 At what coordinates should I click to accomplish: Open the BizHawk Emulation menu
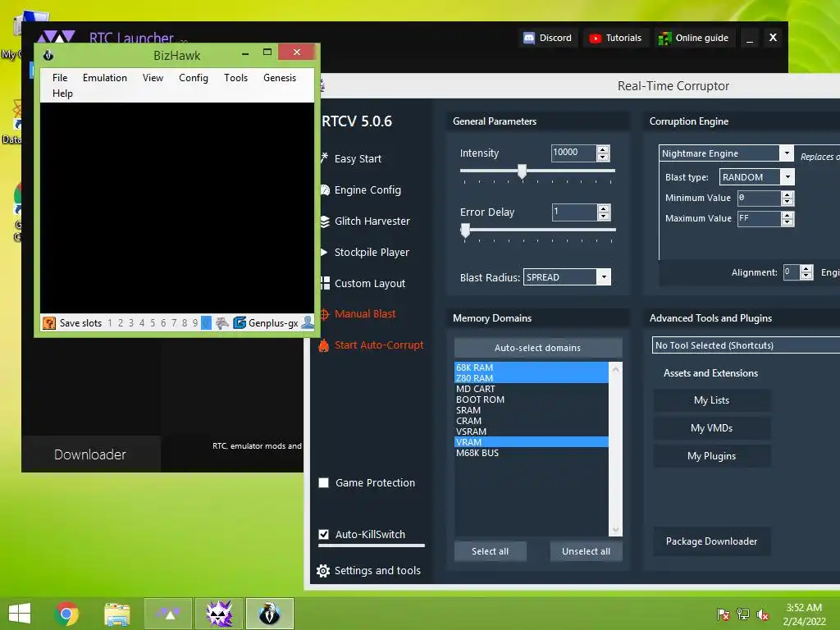point(104,78)
